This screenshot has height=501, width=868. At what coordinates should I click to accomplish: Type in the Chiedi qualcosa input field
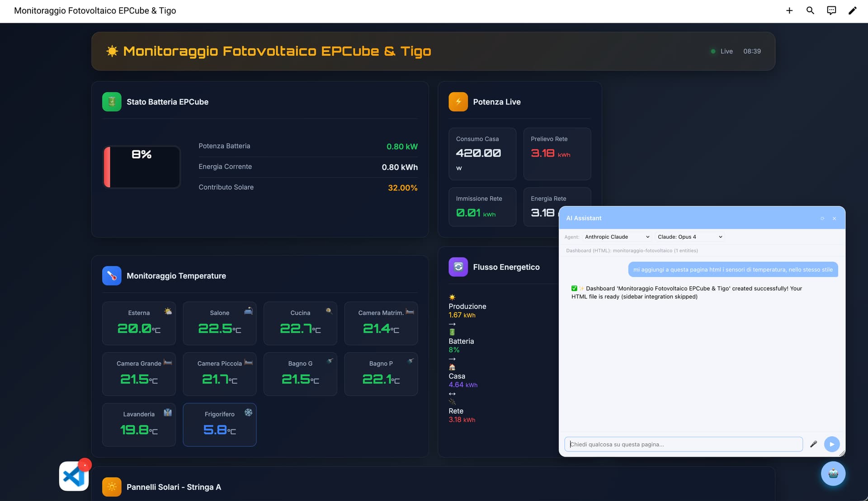point(683,444)
